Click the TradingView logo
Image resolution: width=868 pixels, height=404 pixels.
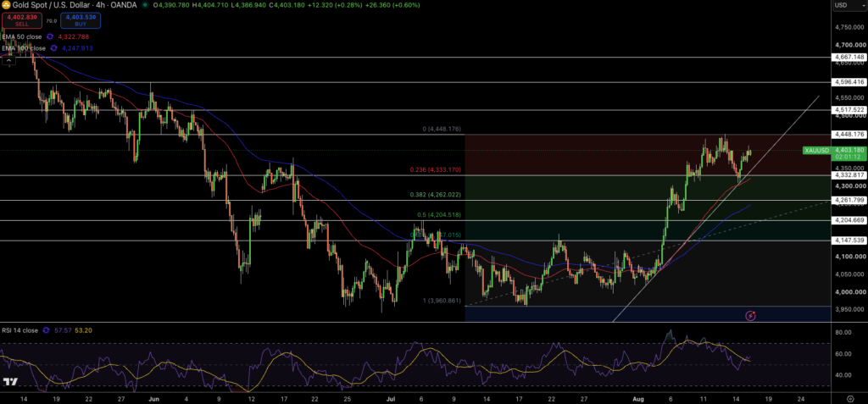(x=10, y=382)
